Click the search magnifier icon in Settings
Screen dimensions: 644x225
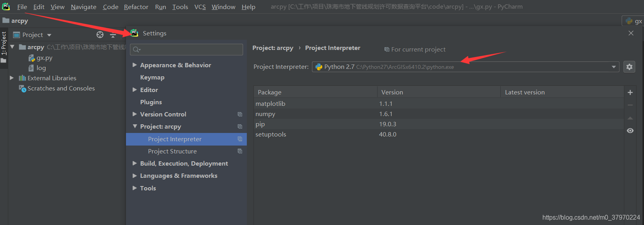tap(137, 50)
